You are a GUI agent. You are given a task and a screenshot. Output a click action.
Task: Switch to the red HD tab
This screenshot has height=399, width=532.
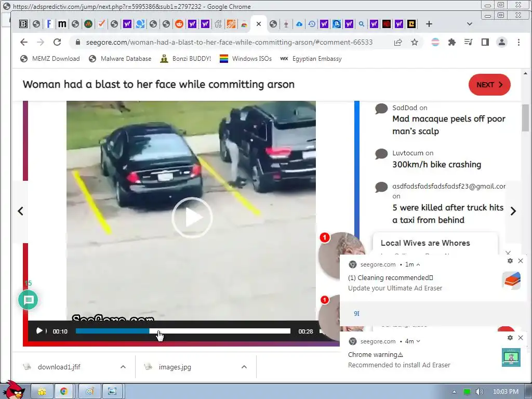[x=387, y=24]
